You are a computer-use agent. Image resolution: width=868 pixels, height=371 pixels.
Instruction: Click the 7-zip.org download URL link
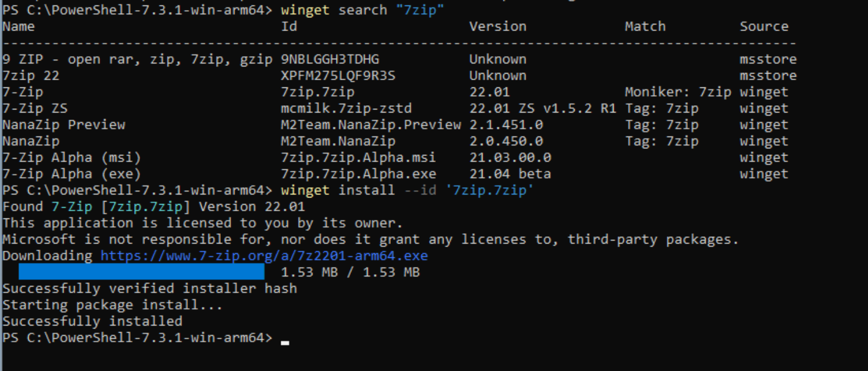point(264,256)
